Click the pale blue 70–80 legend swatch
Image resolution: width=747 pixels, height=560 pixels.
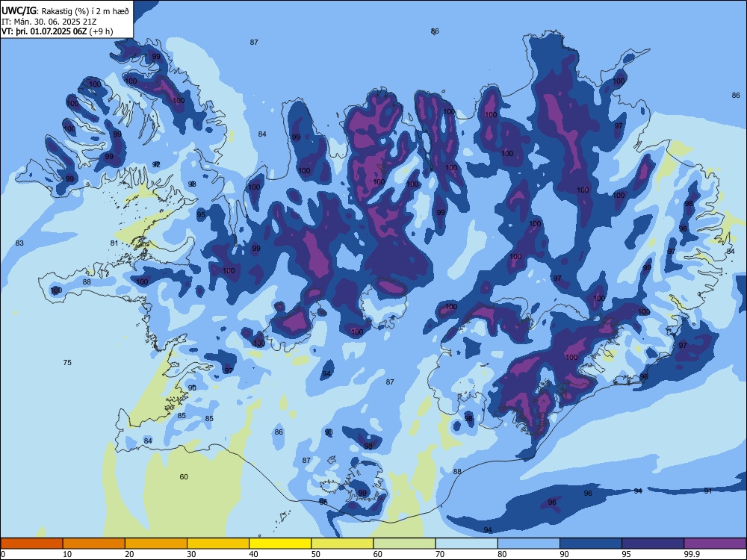pos(466,544)
